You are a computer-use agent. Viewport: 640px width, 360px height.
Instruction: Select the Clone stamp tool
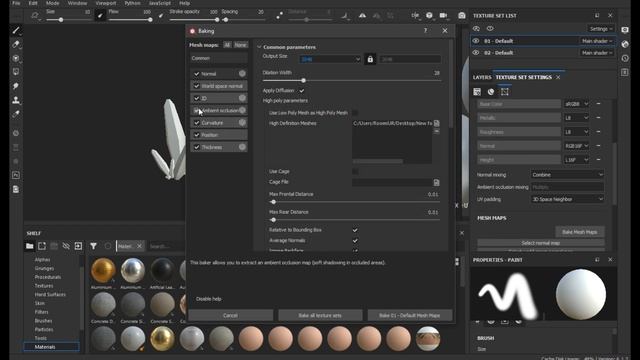click(x=16, y=100)
